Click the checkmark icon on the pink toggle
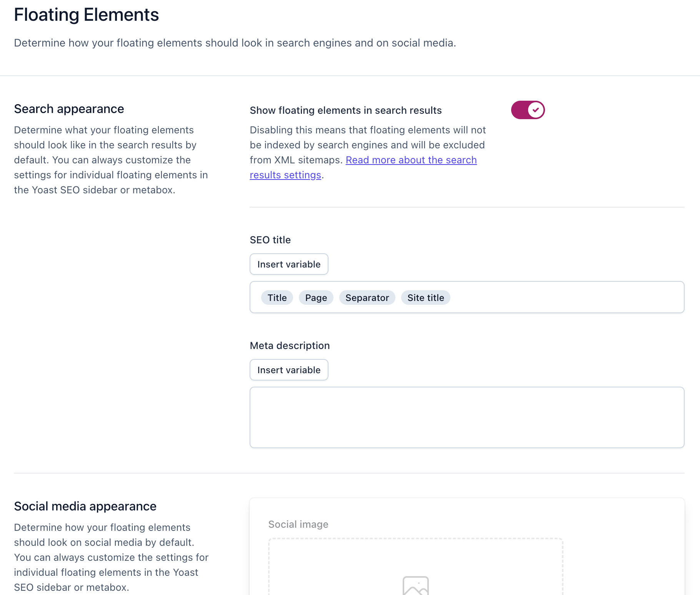 [535, 110]
